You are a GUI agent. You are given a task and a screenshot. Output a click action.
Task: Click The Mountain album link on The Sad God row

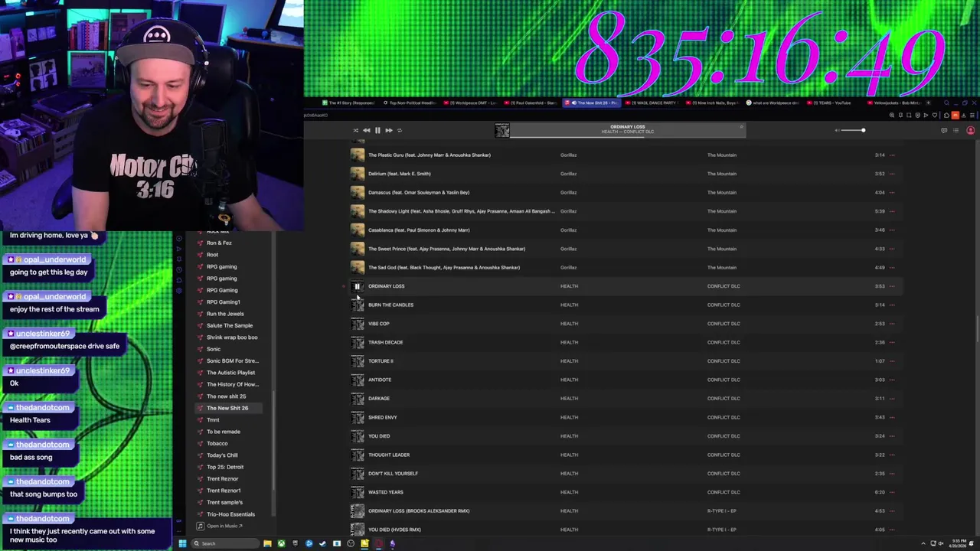[721, 267]
